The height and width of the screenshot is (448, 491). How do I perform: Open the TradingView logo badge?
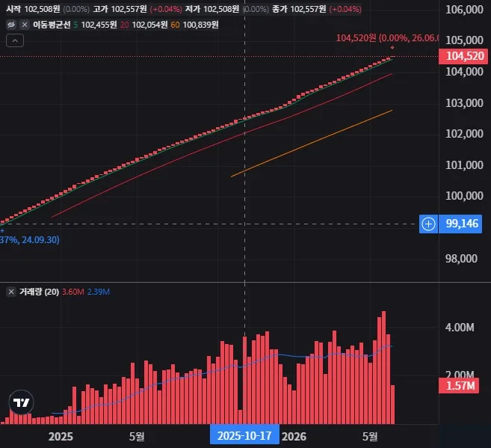pos(21,402)
